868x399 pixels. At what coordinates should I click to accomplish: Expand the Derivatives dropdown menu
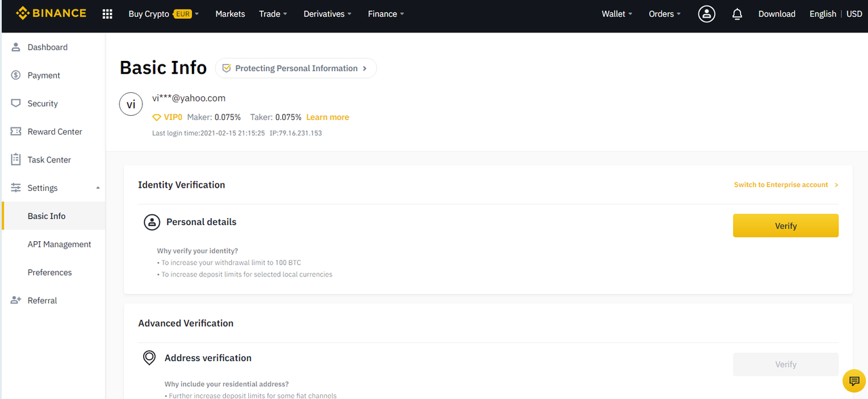point(328,14)
